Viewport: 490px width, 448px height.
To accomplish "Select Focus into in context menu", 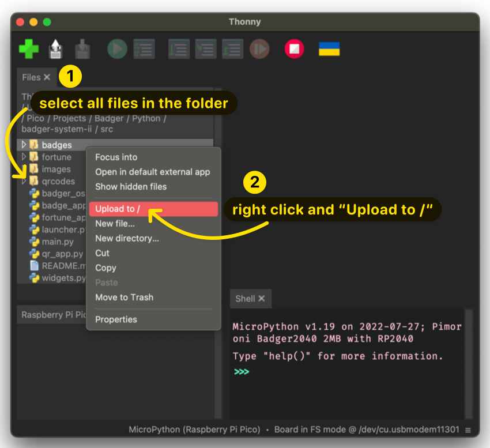I will click(x=153, y=157).
